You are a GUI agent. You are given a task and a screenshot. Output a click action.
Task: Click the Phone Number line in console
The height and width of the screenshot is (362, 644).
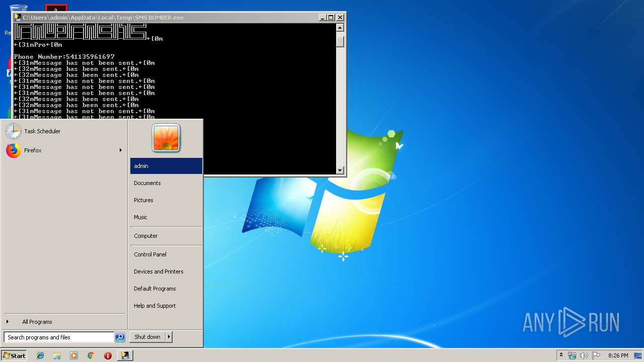64,57
